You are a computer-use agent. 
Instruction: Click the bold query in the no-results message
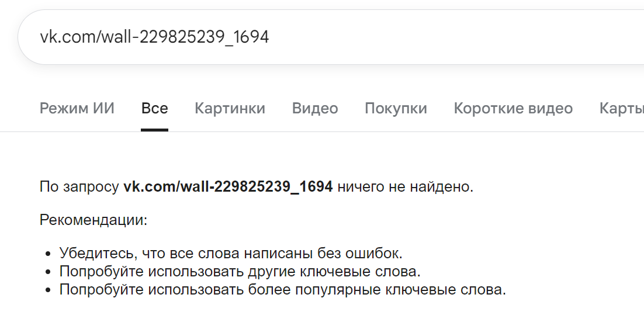228,187
